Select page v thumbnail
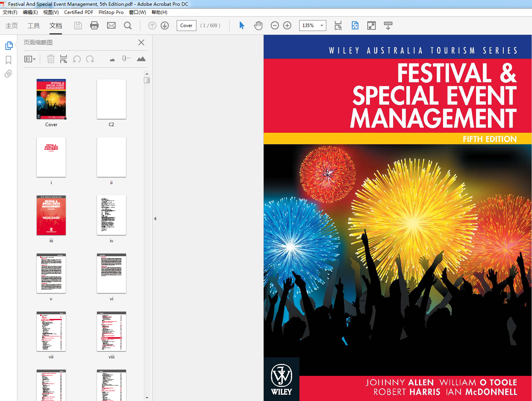The height and width of the screenshot is (401, 532). [x=51, y=273]
